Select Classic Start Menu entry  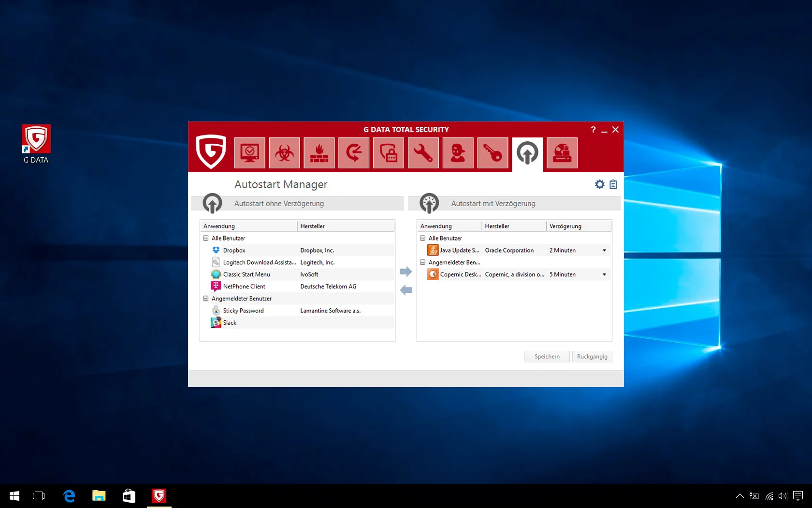(246, 274)
